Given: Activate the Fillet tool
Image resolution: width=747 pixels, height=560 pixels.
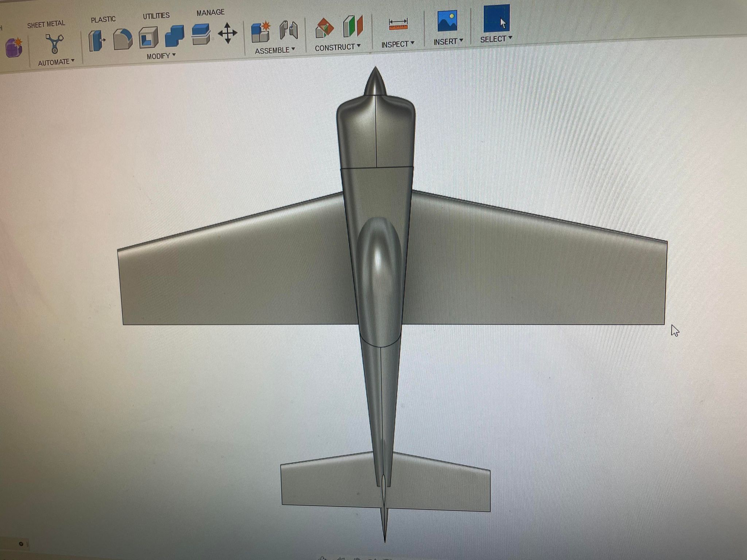Looking at the screenshot, I should click(x=123, y=39).
